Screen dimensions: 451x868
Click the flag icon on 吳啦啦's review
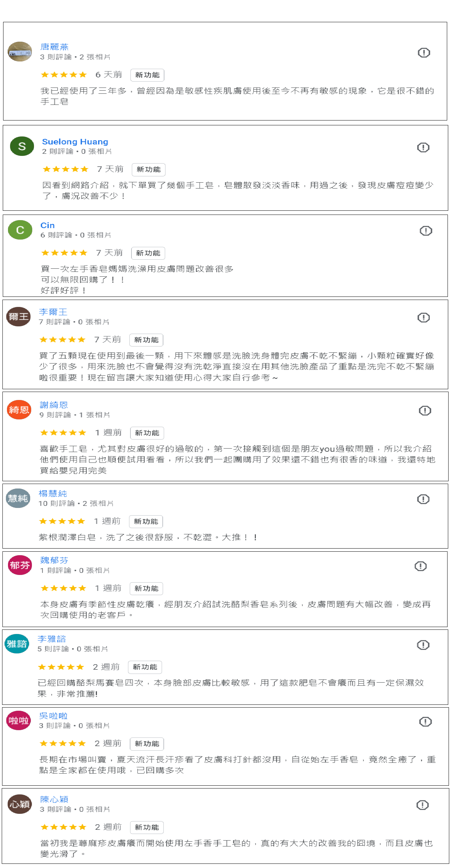(425, 722)
